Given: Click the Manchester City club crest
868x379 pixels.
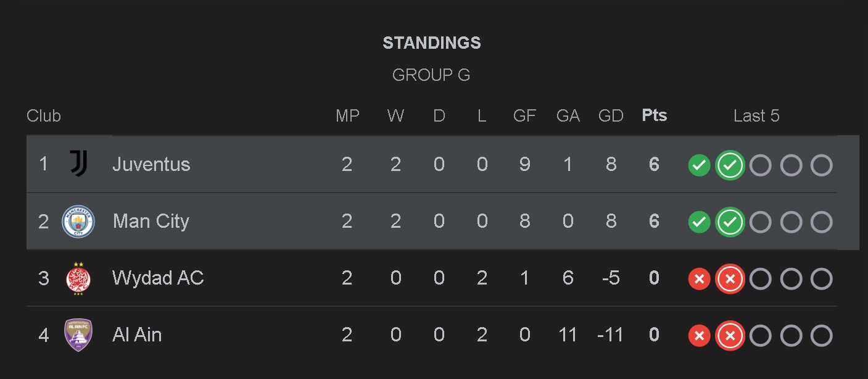Looking at the screenshot, I should [78, 222].
